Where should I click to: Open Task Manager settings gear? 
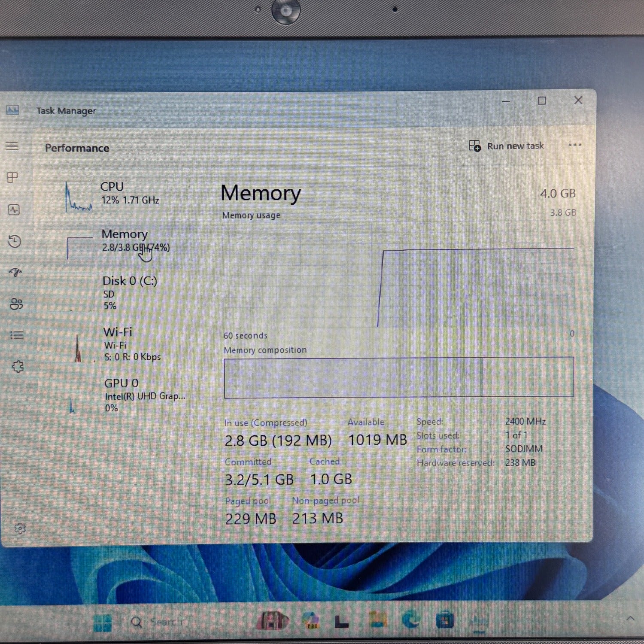point(20,529)
